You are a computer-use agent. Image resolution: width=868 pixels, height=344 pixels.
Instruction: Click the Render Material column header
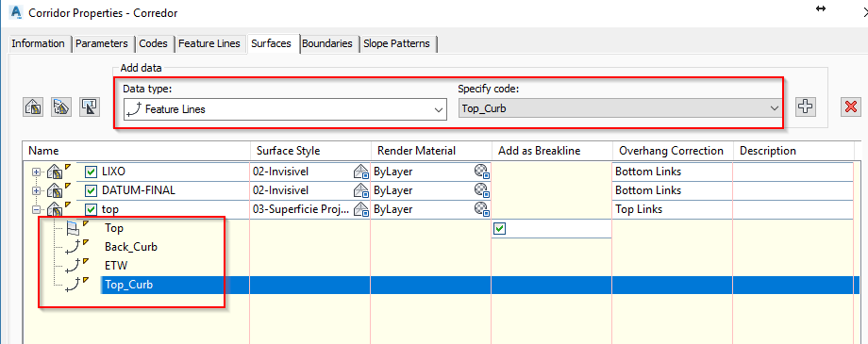(x=431, y=151)
